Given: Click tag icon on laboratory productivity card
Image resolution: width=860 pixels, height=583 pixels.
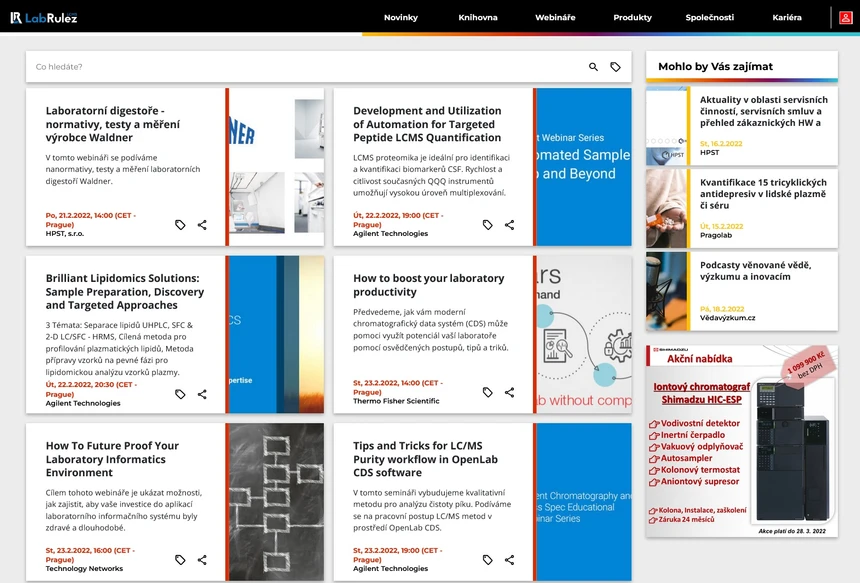Looking at the screenshot, I should [488, 392].
